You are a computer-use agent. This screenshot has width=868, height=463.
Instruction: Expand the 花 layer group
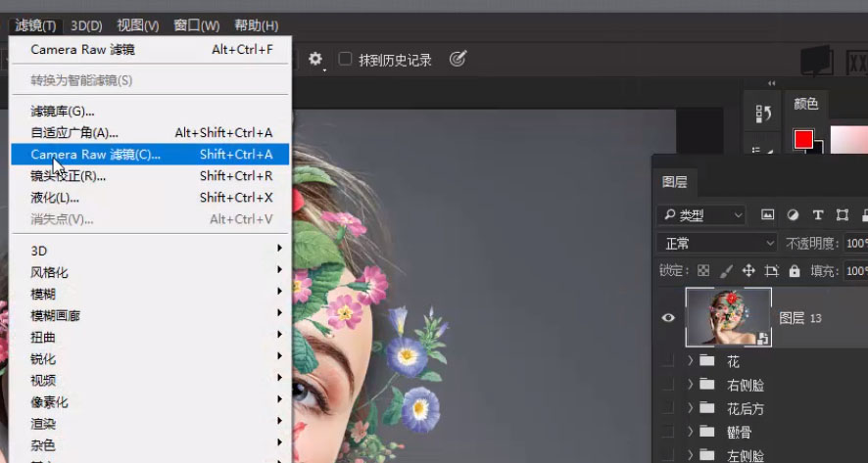pos(691,361)
